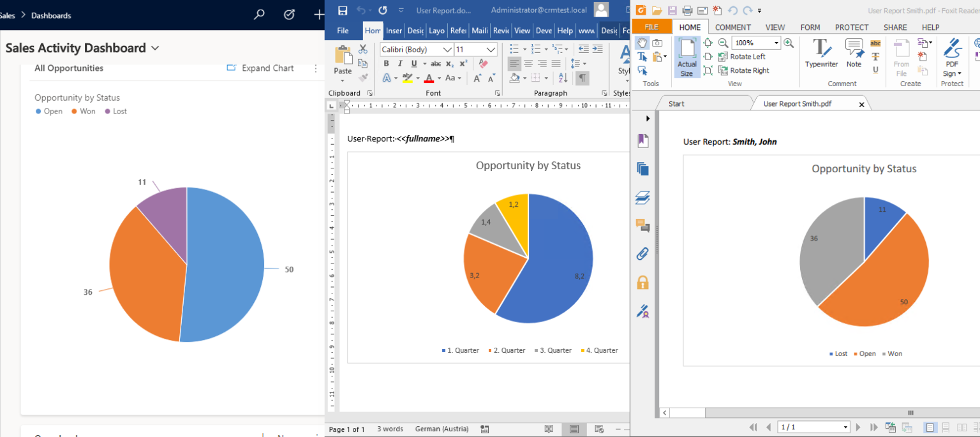Select the Typewriter tool in Foxit
Viewport: 980px width, 437px height.
point(821,54)
